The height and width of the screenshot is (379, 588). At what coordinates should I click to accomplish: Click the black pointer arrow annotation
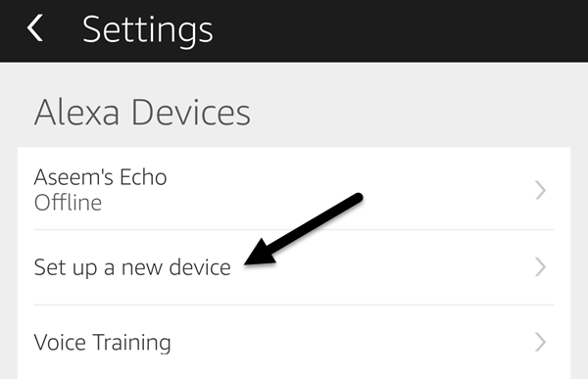[x=304, y=229]
